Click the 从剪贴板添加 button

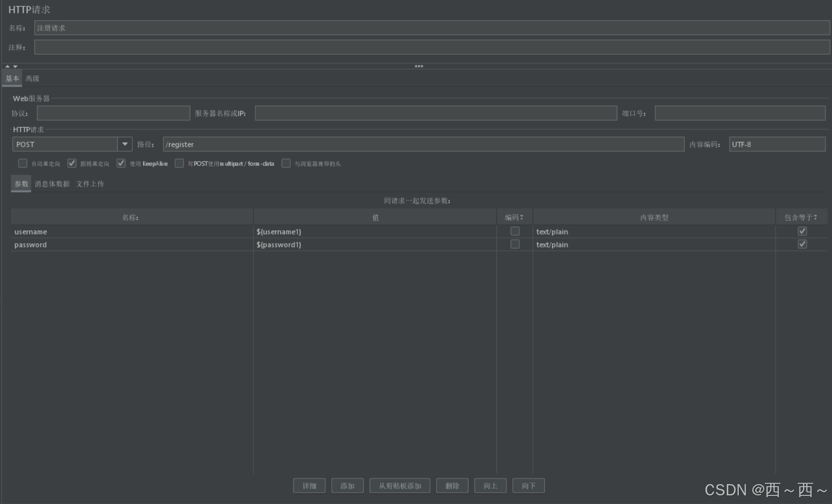[x=400, y=486]
